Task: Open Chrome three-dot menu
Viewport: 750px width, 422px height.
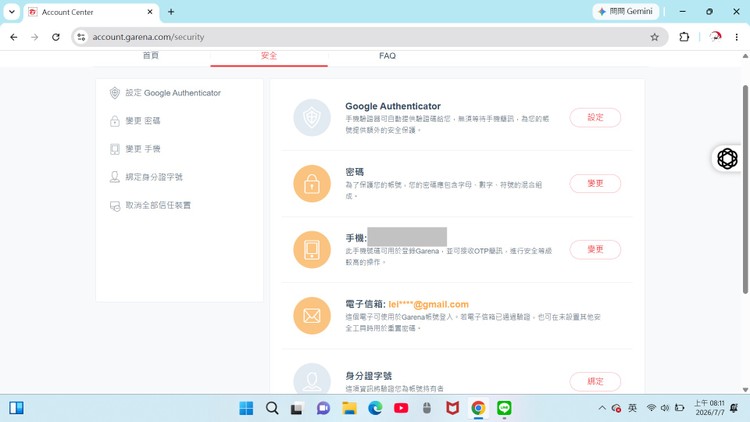Action: (737, 37)
